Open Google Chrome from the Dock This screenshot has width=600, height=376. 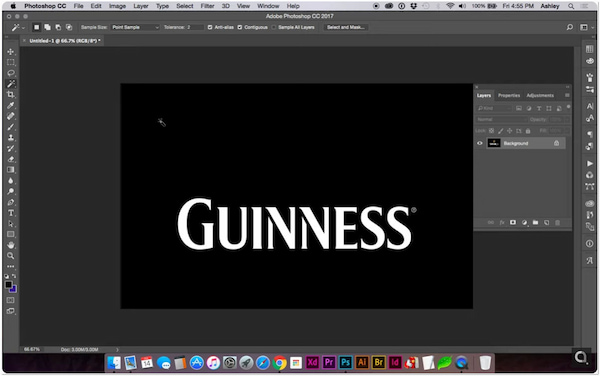pyautogui.click(x=279, y=363)
